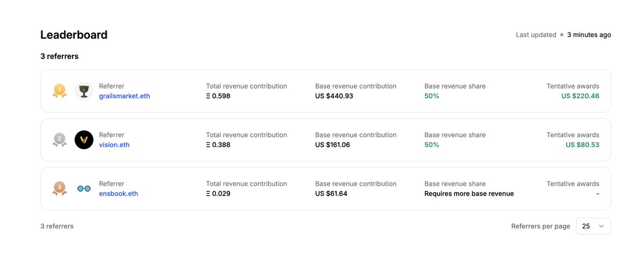Click the 50% share for grailsmarket.eth
The image size is (644, 259).
(x=431, y=96)
